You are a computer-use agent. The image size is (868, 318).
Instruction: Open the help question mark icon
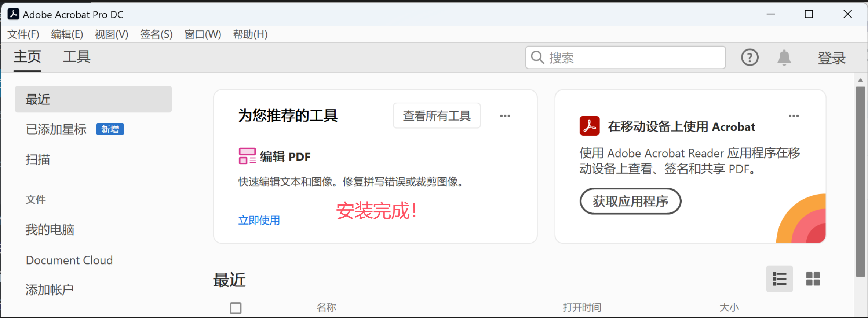750,58
